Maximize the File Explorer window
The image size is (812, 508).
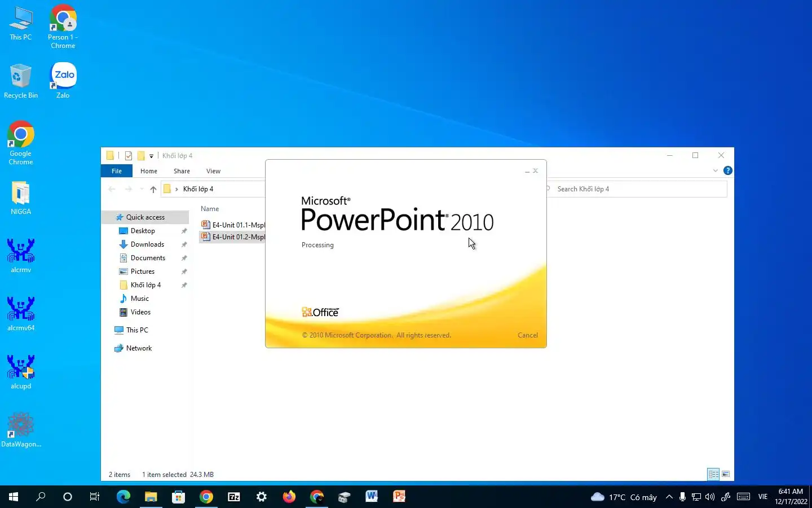[695, 155]
